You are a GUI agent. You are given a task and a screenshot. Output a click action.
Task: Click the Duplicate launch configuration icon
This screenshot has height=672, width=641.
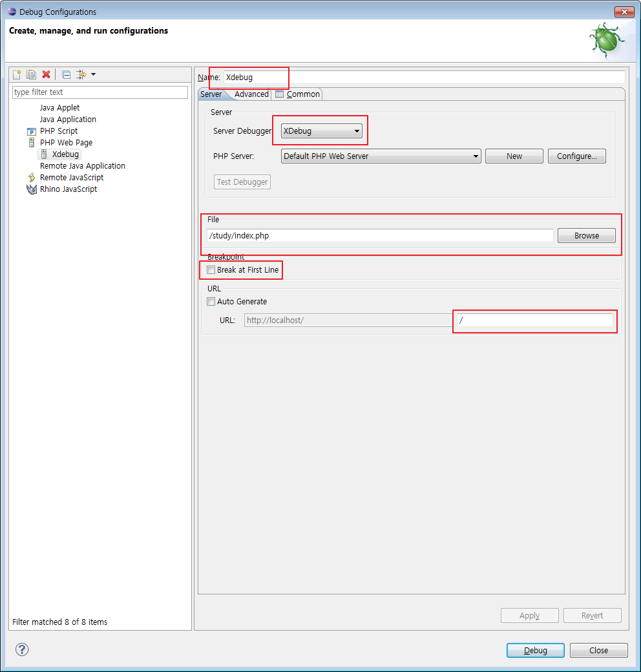(x=31, y=75)
